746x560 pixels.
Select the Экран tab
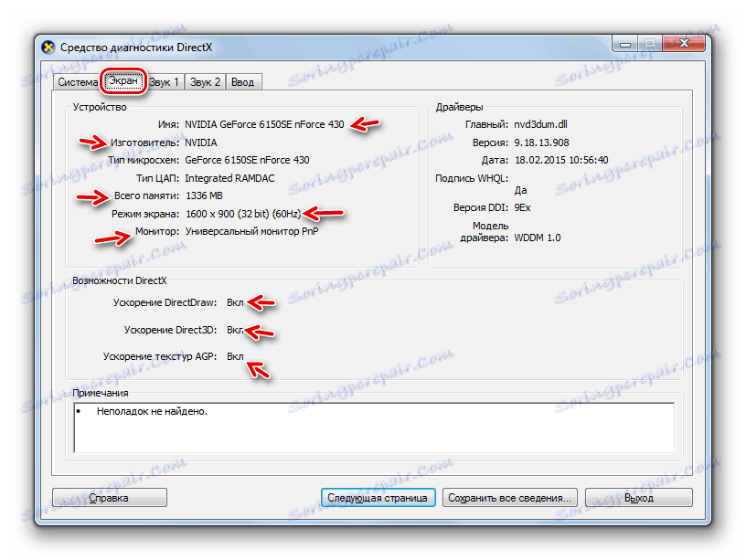(123, 80)
